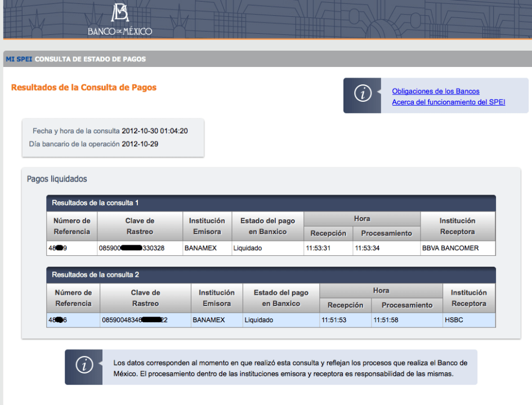Select the Liquidado status in the second table
The width and height of the screenshot is (532, 405).
click(x=258, y=319)
